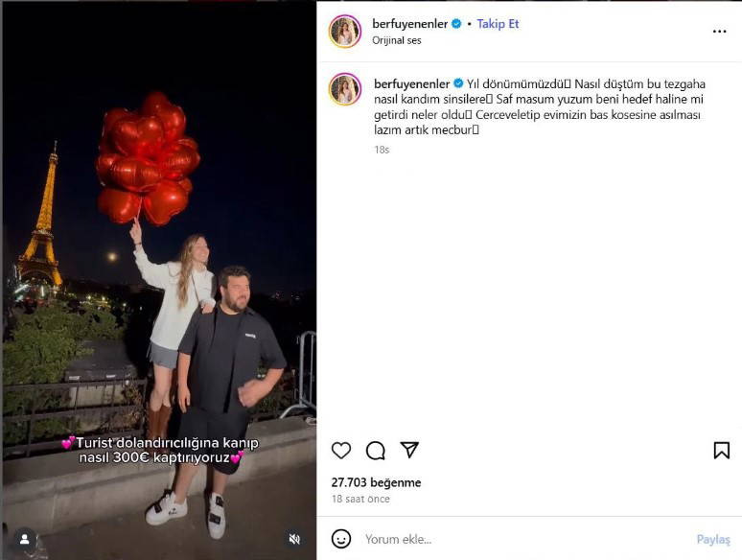View the 27.703 beğenme likes list
This screenshot has width=742, height=560.
point(376,482)
